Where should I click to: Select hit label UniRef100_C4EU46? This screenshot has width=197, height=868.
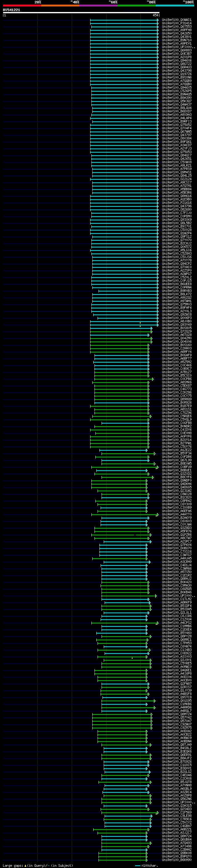pos(176,775)
